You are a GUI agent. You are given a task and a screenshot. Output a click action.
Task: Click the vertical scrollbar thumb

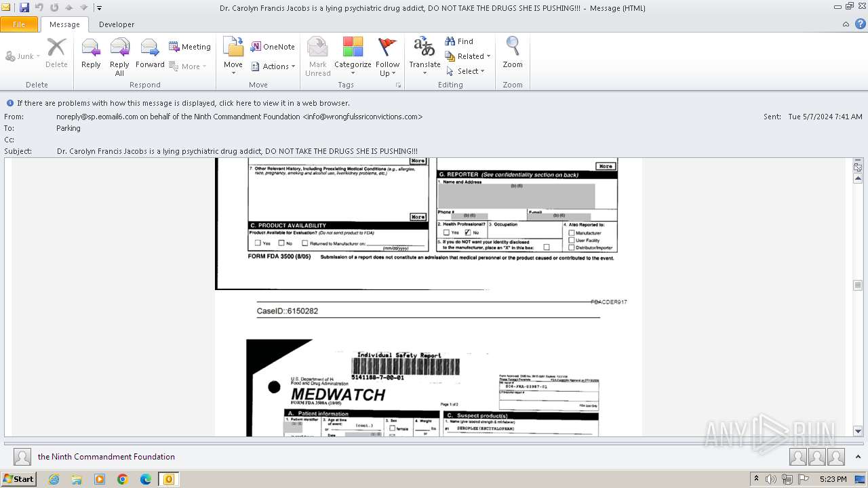(x=858, y=285)
